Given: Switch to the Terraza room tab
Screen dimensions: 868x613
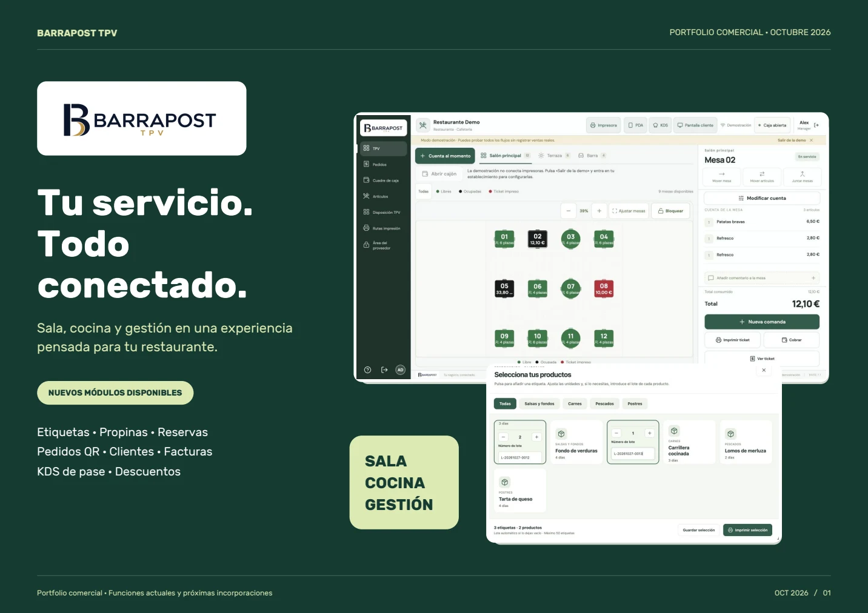Looking at the screenshot, I should click(554, 156).
